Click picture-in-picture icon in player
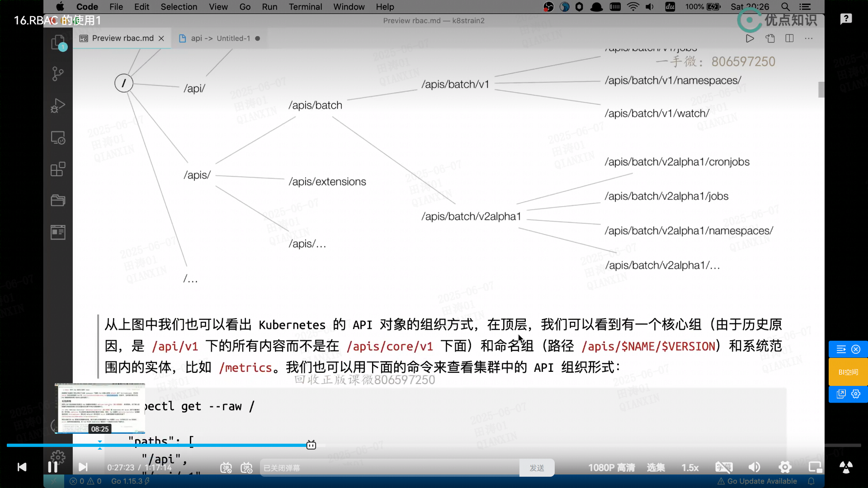This screenshot has height=488, width=868. [x=815, y=467]
